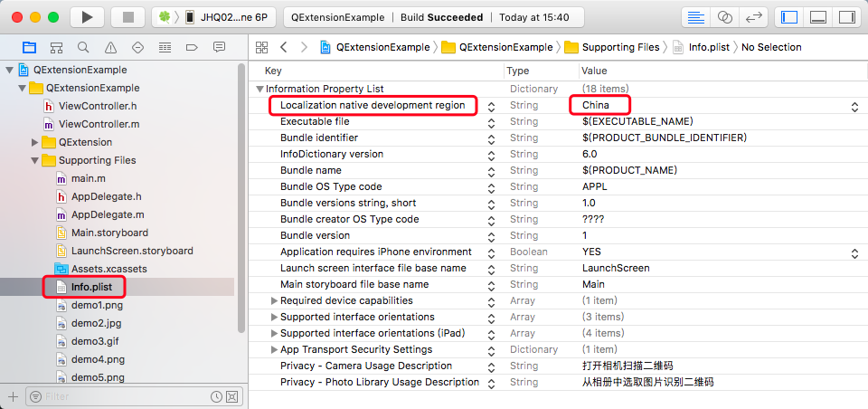
Task: Run the project with the Play button
Action: tap(87, 17)
